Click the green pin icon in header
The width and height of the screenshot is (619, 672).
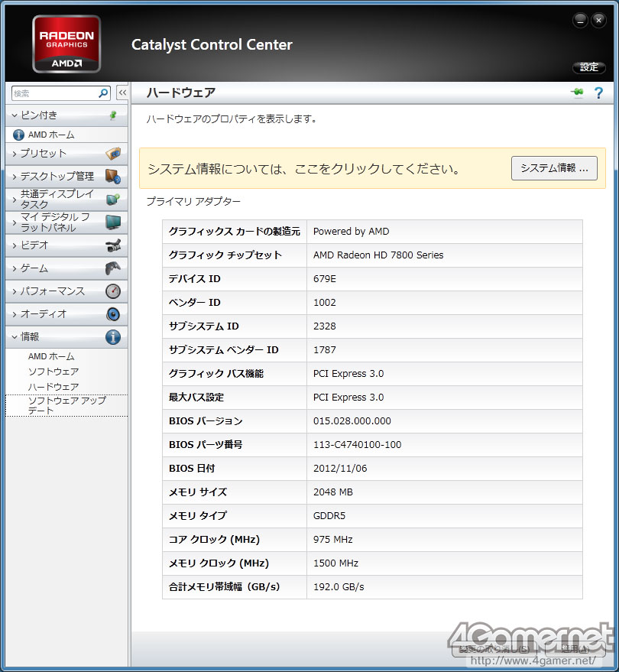(x=577, y=93)
